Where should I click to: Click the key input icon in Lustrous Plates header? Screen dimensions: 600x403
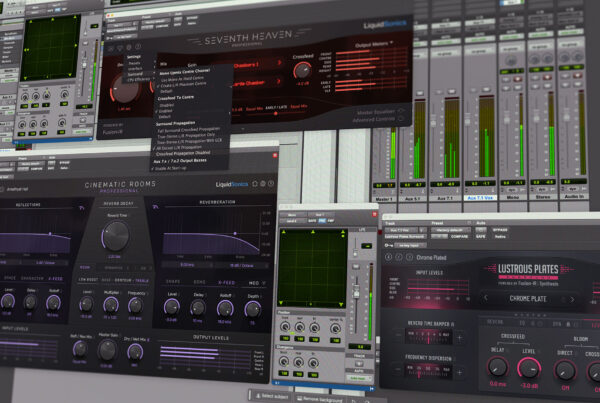(389, 245)
